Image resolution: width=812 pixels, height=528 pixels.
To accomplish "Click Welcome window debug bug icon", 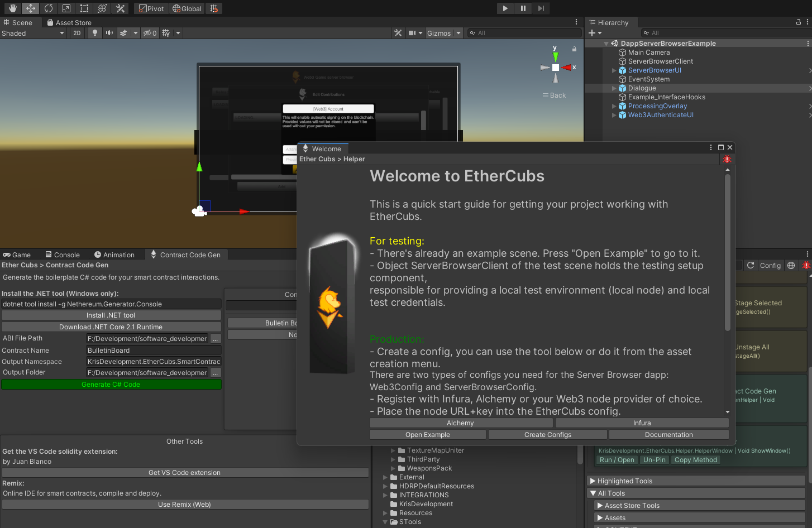I will pos(727,159).
